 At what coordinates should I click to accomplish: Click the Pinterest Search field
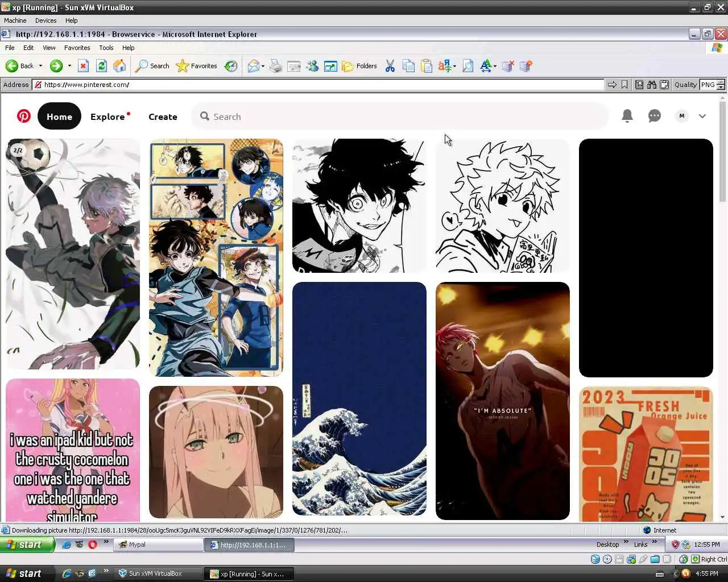pyautogui.click(x=400, y=116)
